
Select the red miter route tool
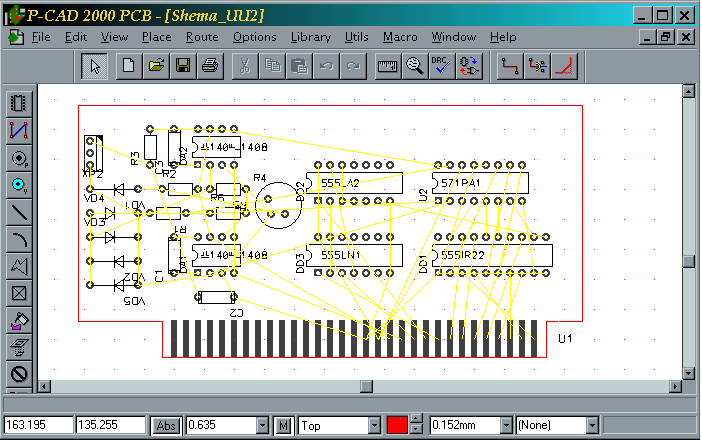(x=564, y=66)
